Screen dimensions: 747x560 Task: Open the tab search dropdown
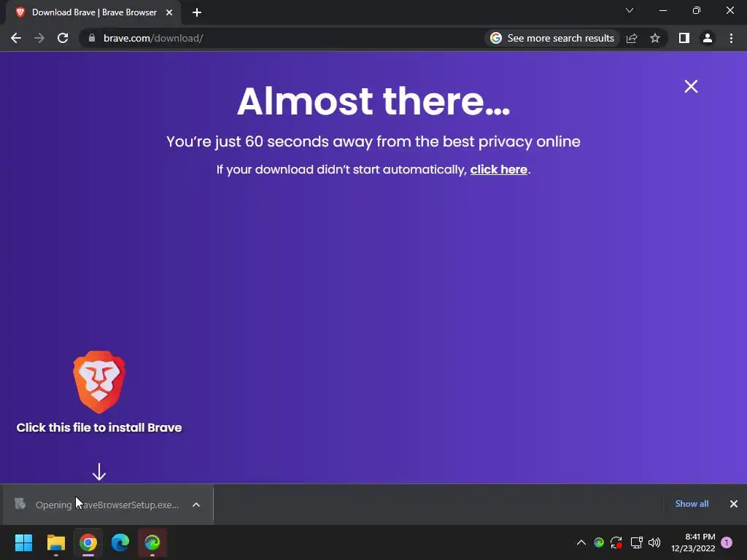(630, 10)
